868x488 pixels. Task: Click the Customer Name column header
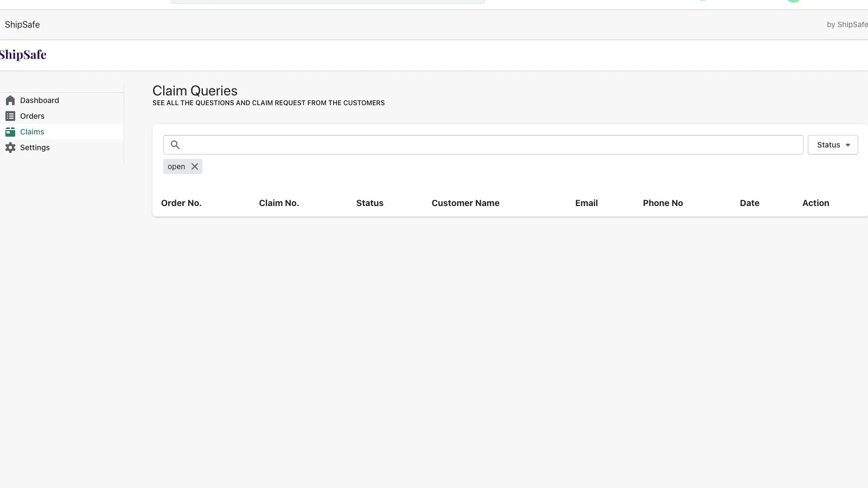[465, 203]
